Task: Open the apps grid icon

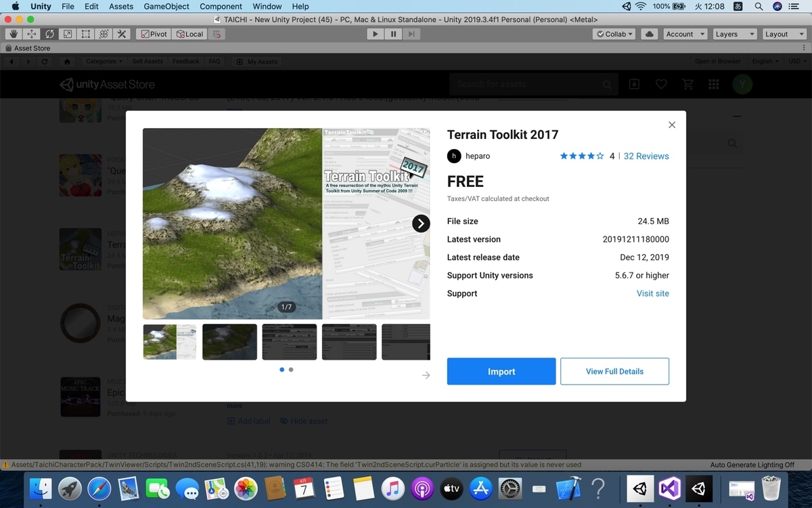Action: click(713, 85)
